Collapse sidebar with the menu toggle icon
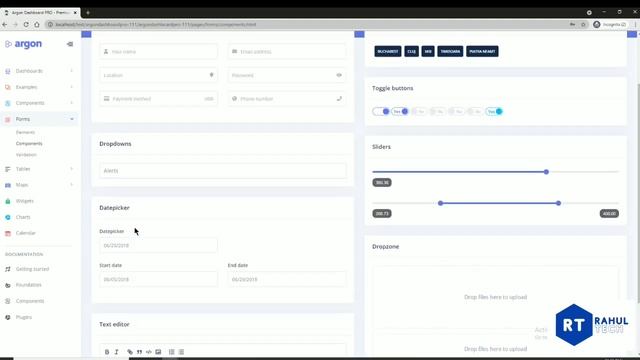640x360 pixels. [x=70, y=44]
